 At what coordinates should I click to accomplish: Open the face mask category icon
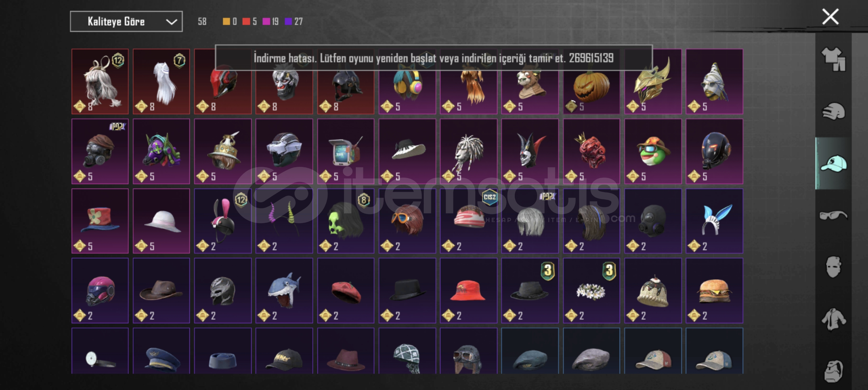click(833, 267)
